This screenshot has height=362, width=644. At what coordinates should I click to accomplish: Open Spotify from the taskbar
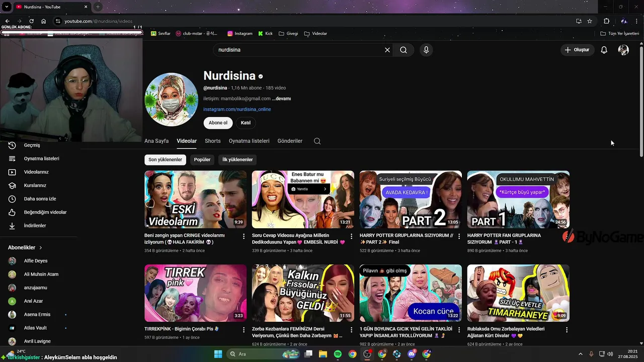338,354
